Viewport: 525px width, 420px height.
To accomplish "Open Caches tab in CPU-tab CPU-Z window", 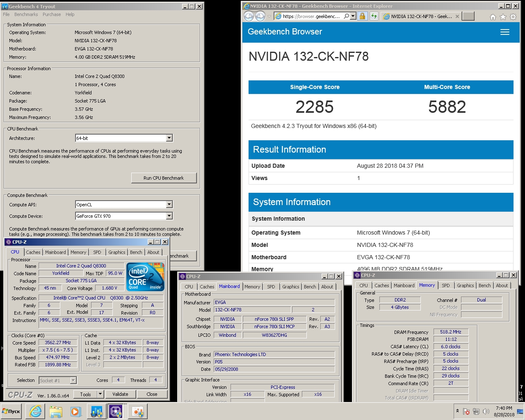I will coord(33,252).
